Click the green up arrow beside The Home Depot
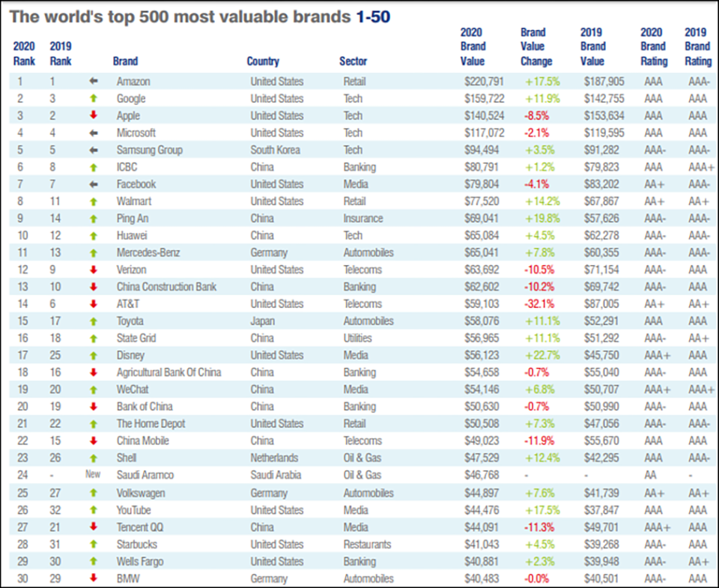 tap(94, 424)
